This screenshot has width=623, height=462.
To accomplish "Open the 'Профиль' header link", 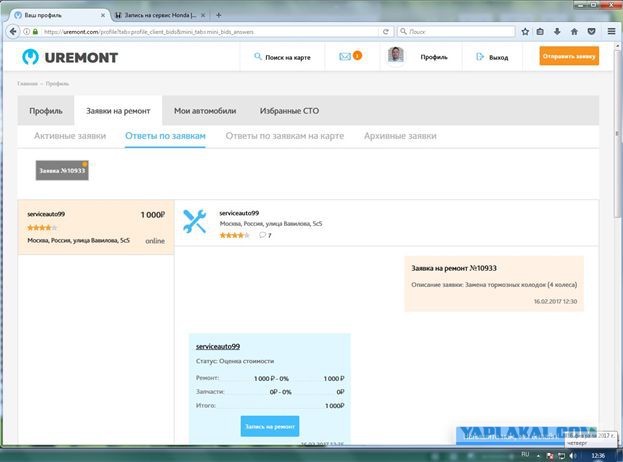I will [434, 57].
